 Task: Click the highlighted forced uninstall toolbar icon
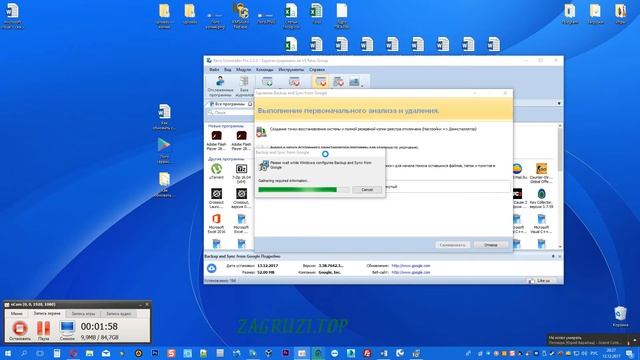point(321,82)
